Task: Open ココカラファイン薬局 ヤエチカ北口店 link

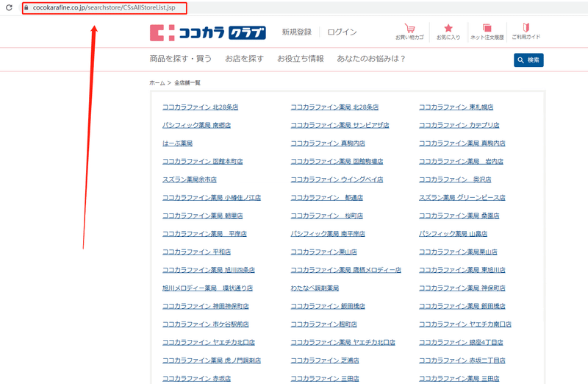Action: [343, 342]
